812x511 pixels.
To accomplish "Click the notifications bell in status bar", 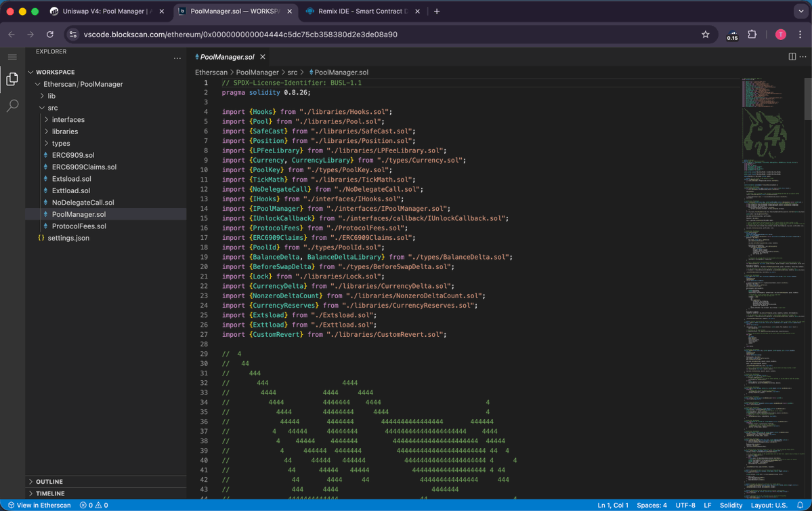I will click(800, 505).
